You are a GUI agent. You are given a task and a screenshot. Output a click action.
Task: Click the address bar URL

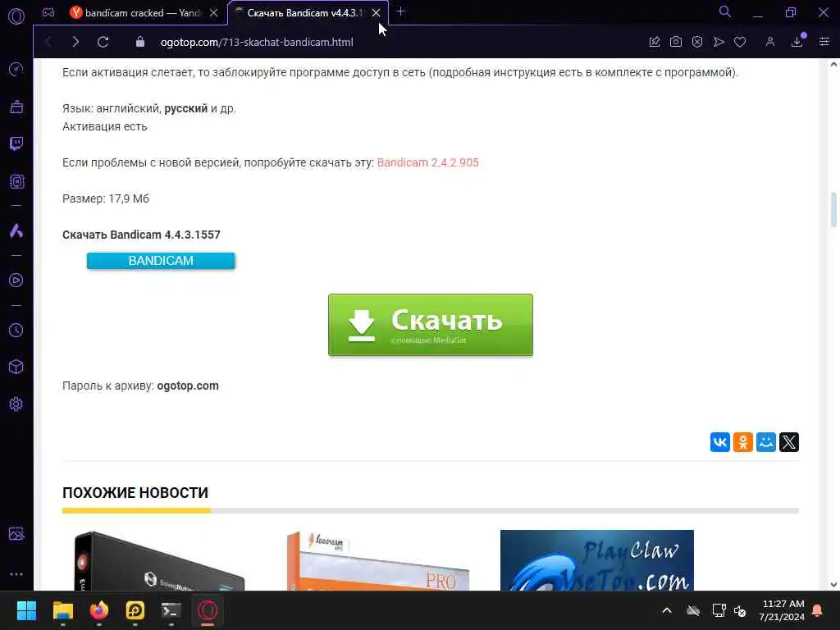257,43
